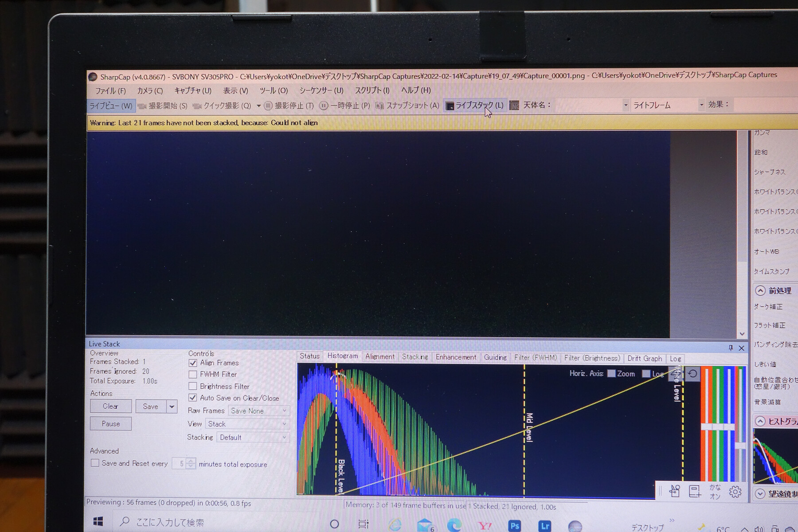The height and width of the screenshot is (532, 798).
Task: Close the Live Stack panel
Action: point(741,348)
